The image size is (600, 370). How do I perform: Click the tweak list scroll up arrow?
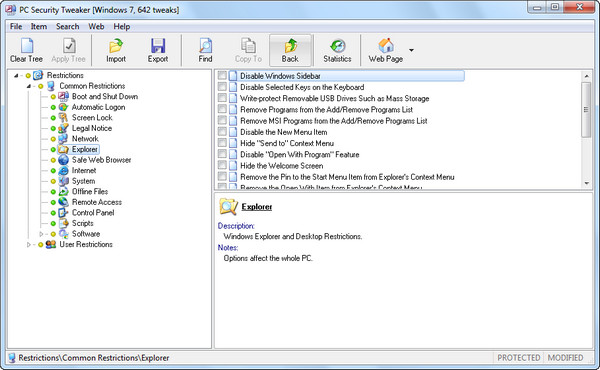(587, 76)
